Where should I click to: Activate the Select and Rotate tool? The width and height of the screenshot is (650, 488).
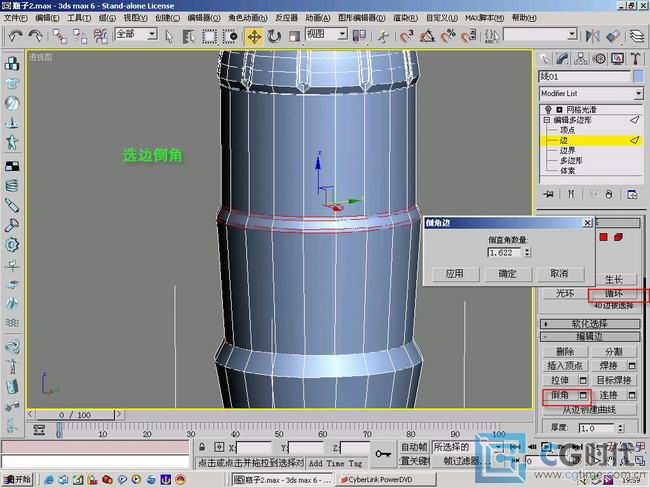tap(274, 36)
